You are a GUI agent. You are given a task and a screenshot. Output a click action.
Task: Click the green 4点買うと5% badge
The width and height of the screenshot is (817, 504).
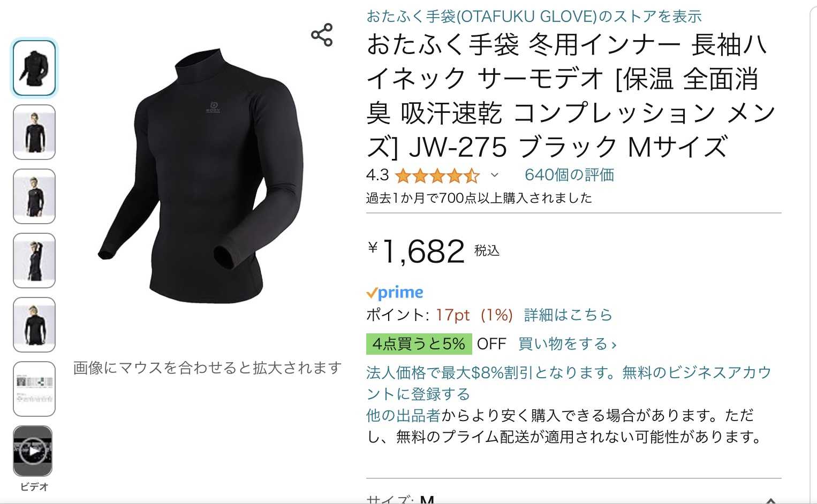(x=419, y=343)
